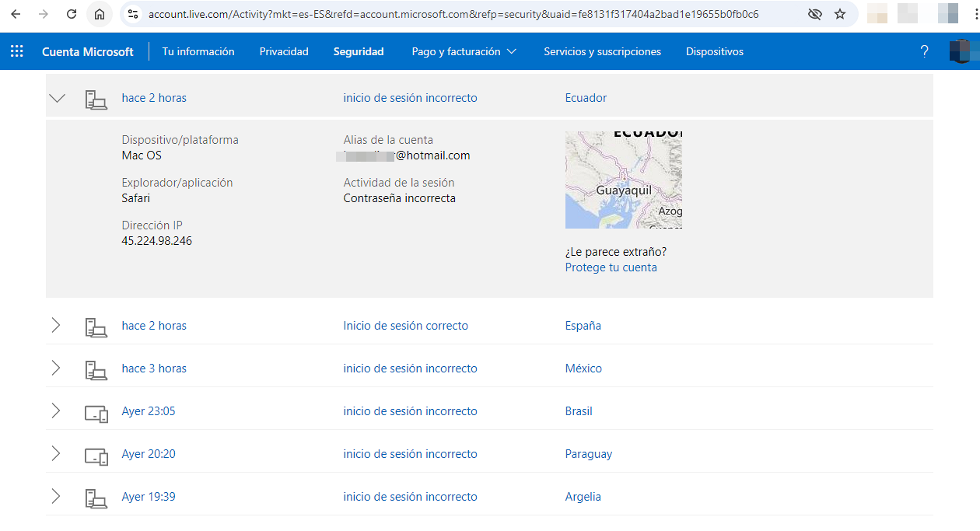This screenshot has height=531, width=980.
Task: Reload the page with refresh icon
Action: point(72,14)
